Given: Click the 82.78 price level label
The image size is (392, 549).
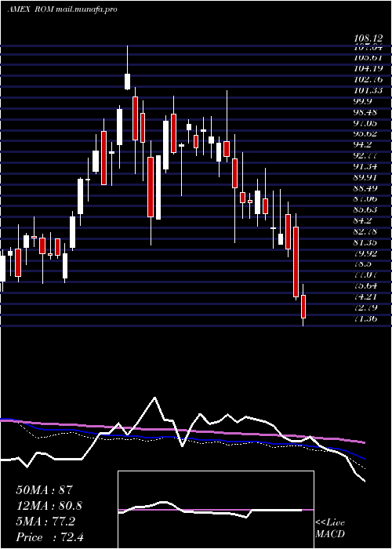Looking at the screenshot, I should (365, 231).
